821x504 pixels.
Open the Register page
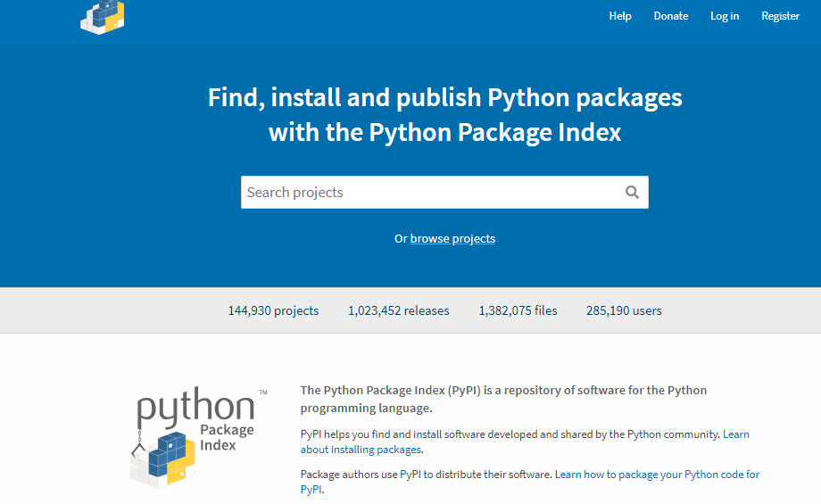[780, 16]
